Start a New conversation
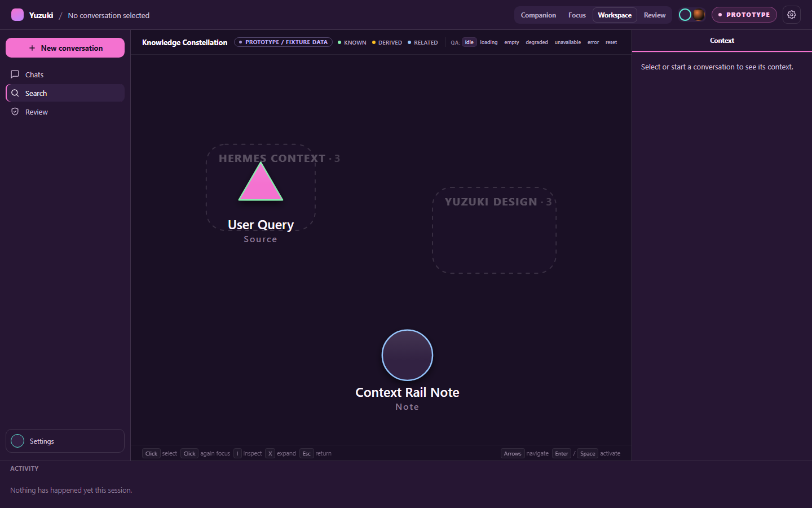The width and height of the screenshot is (812, 508). click(65, 48)
